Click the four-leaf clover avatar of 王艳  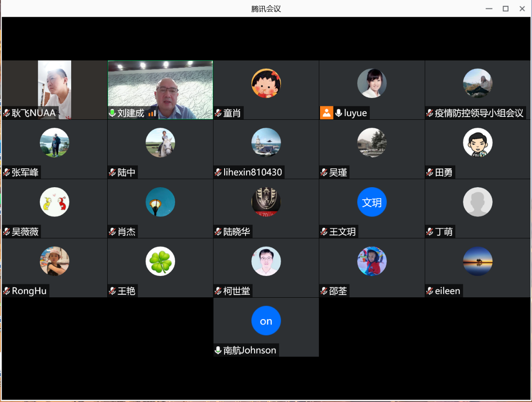160,261
